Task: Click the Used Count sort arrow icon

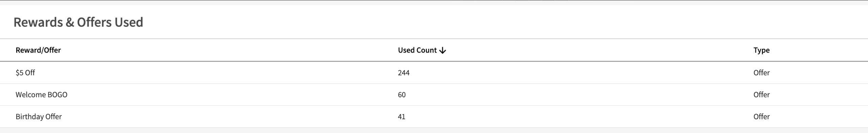Action: tap(442, 51)
